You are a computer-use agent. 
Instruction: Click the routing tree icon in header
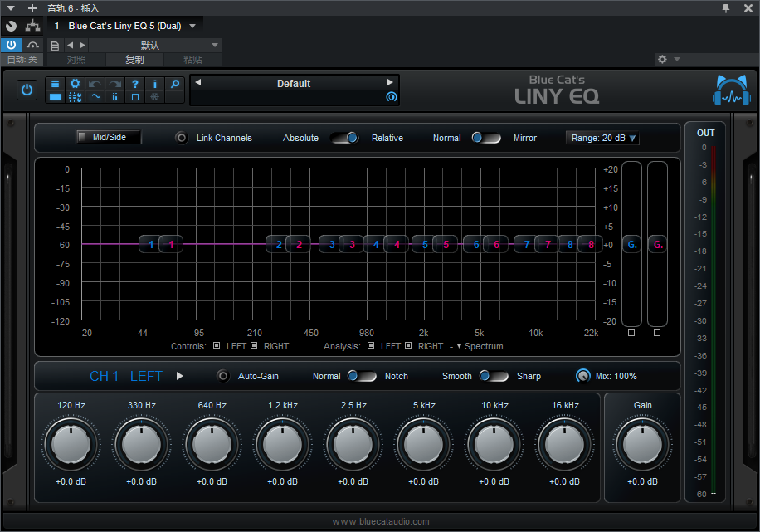click(33, 26)
